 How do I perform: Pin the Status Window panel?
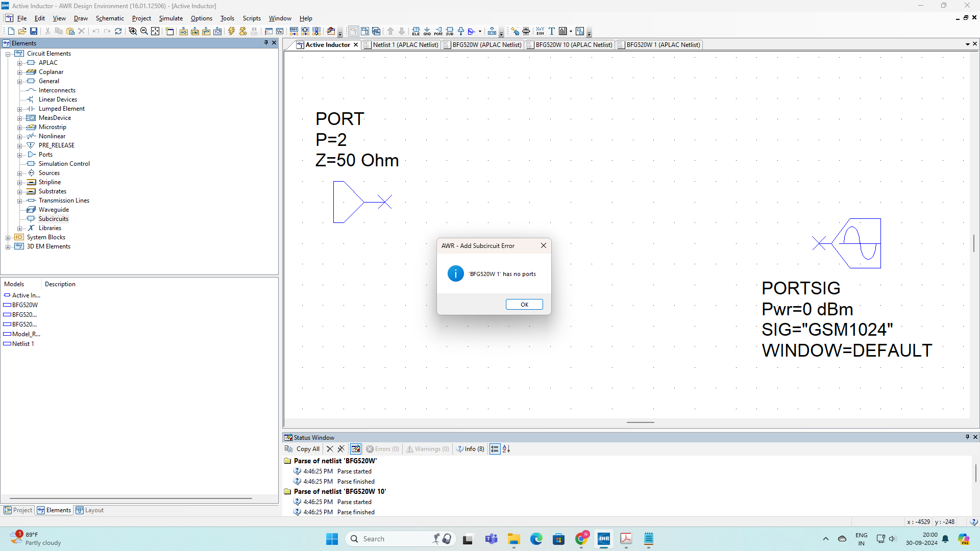(x=967, y=437)
